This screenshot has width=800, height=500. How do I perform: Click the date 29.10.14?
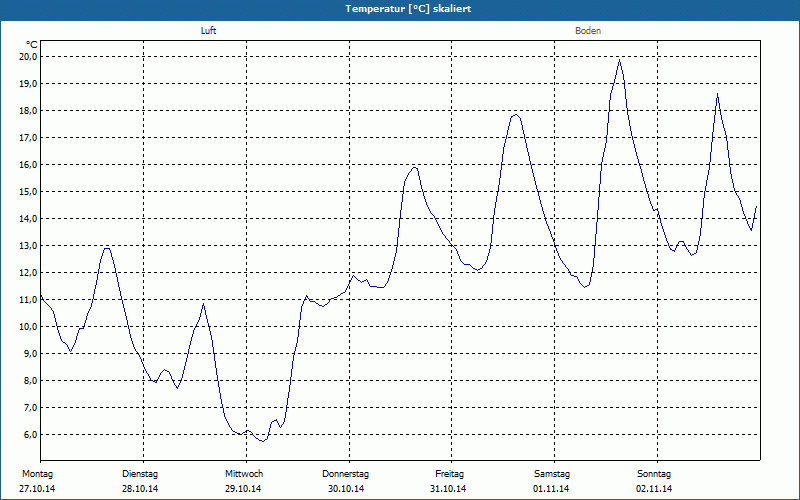click(x=243, y=489)
